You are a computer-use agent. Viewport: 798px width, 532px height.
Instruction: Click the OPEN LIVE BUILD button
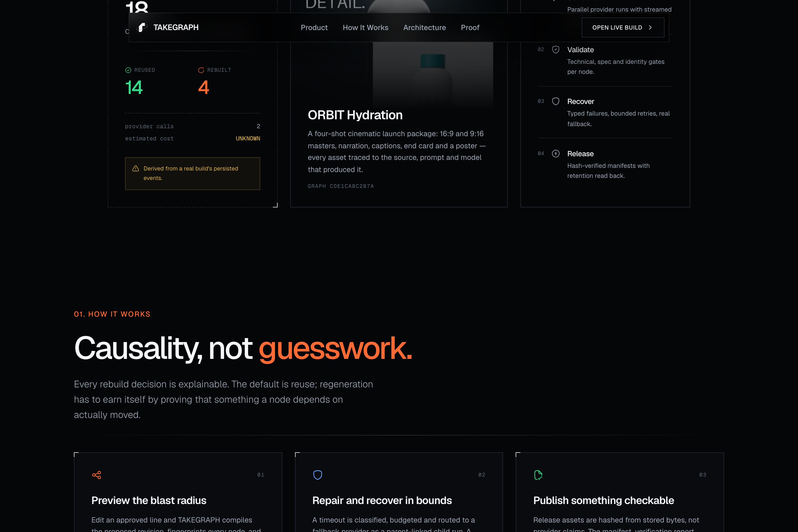tap(623, 27)
